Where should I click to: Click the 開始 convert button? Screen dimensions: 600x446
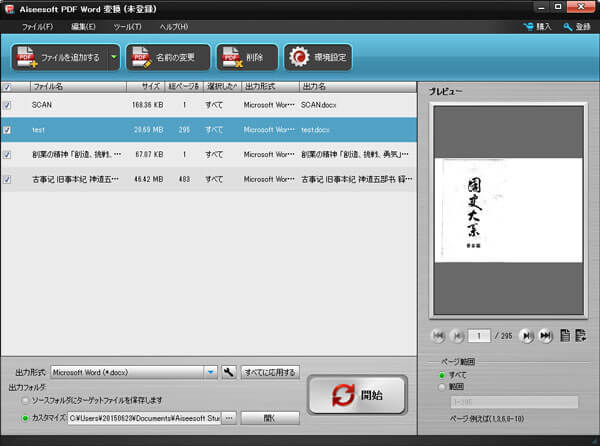click(x=357, y=394)
